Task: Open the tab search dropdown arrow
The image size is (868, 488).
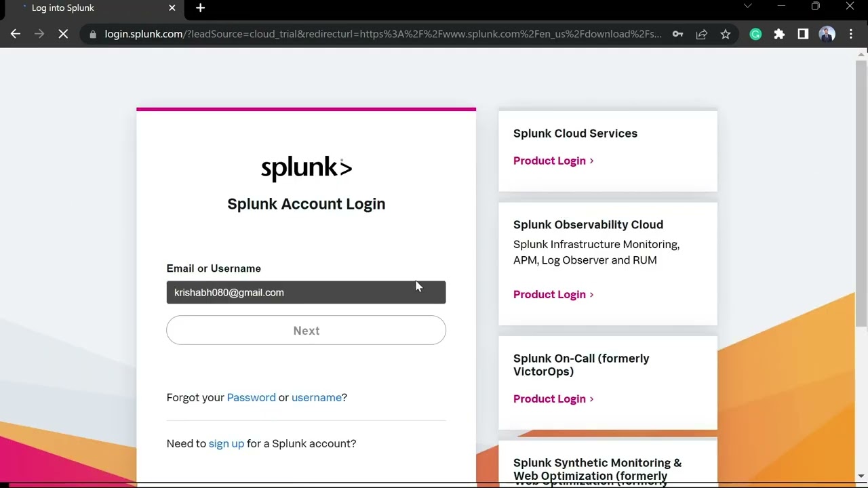Action: [x=747, y=6]
